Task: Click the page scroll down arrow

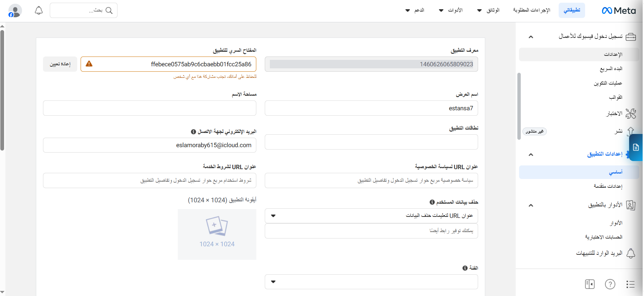Action: [2, 292]
